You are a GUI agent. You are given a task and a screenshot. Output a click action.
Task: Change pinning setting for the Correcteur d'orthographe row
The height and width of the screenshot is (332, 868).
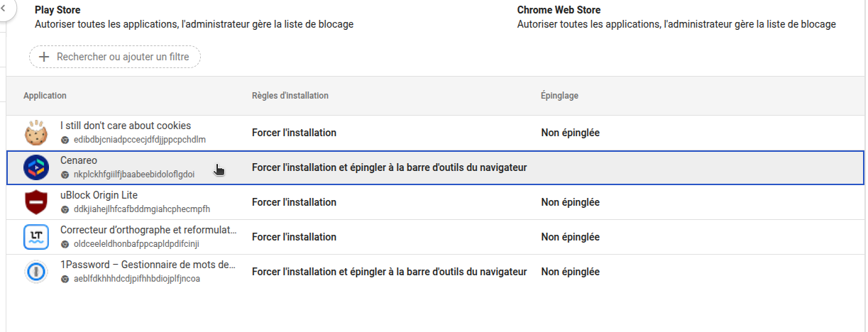[x=570, y=237]
